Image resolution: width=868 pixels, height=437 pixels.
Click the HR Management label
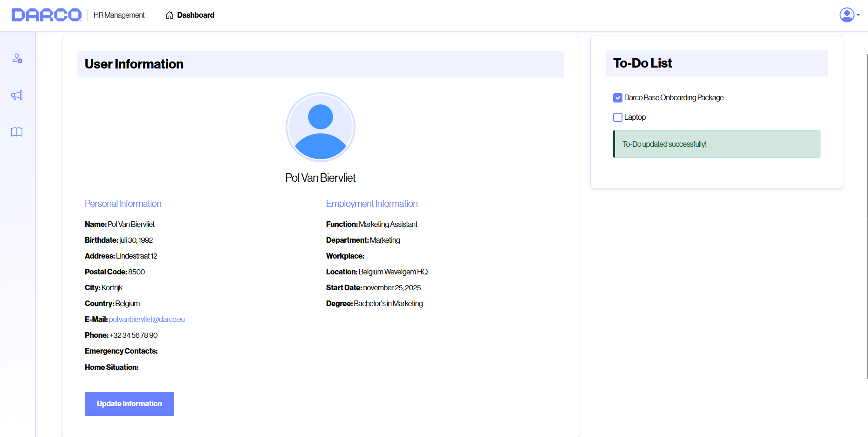coord(118,15)
